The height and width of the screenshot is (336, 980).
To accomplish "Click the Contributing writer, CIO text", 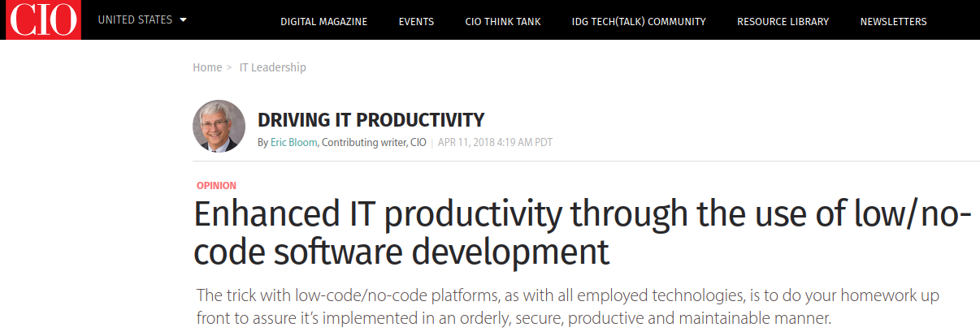I will (374, 143).
